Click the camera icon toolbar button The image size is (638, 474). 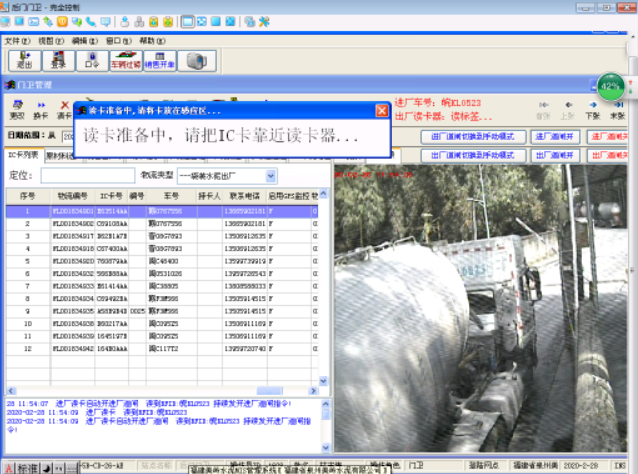click(195, 61)
